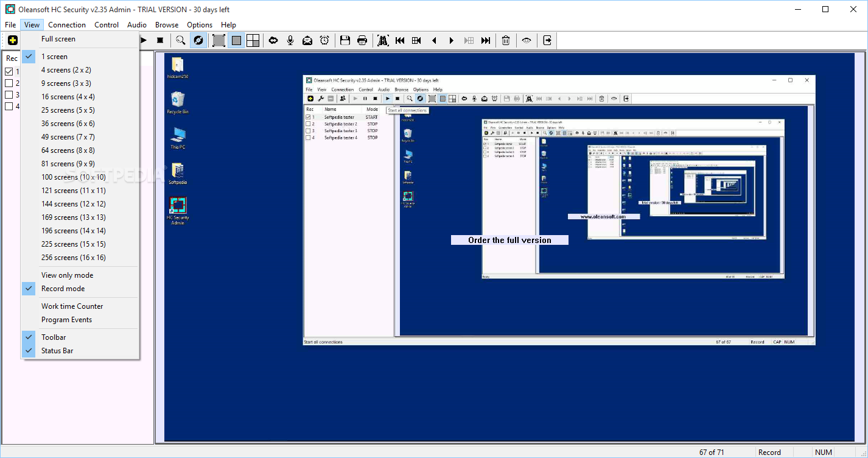Uncheck Status Bar in the View menu
Image resolution: width=868 pixels, height=458 pixels.
click(80, 351)
